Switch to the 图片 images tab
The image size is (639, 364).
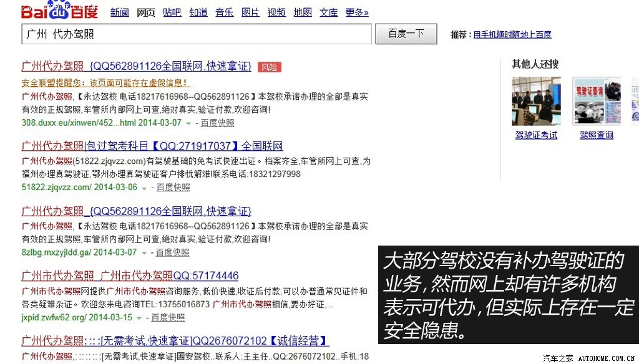pos(251,12)
